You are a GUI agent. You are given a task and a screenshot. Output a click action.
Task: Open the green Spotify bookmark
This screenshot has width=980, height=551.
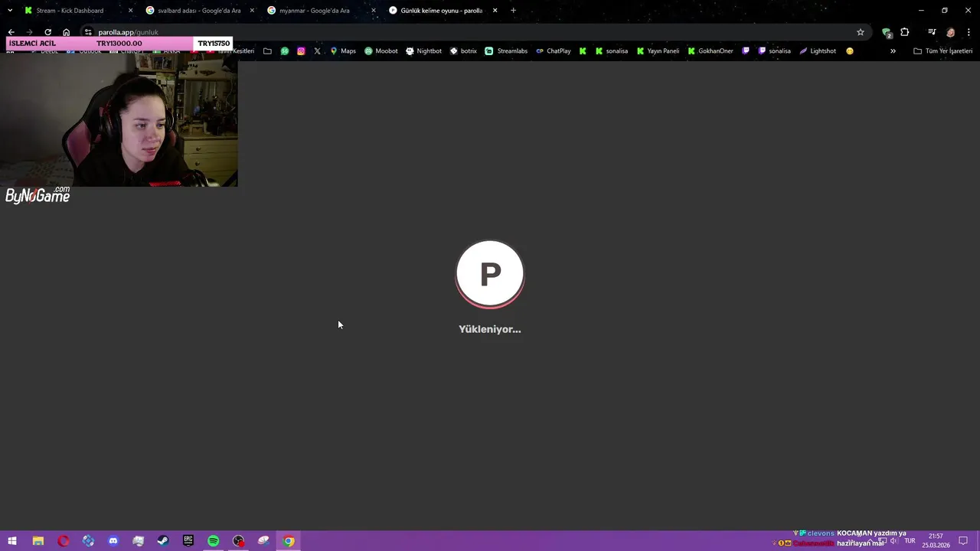pos(285,51)
